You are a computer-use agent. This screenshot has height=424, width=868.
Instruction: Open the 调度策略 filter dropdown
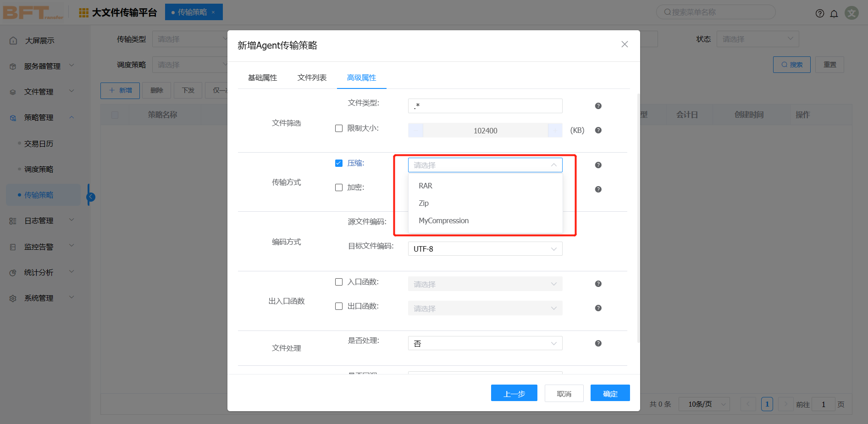[190, 65]
